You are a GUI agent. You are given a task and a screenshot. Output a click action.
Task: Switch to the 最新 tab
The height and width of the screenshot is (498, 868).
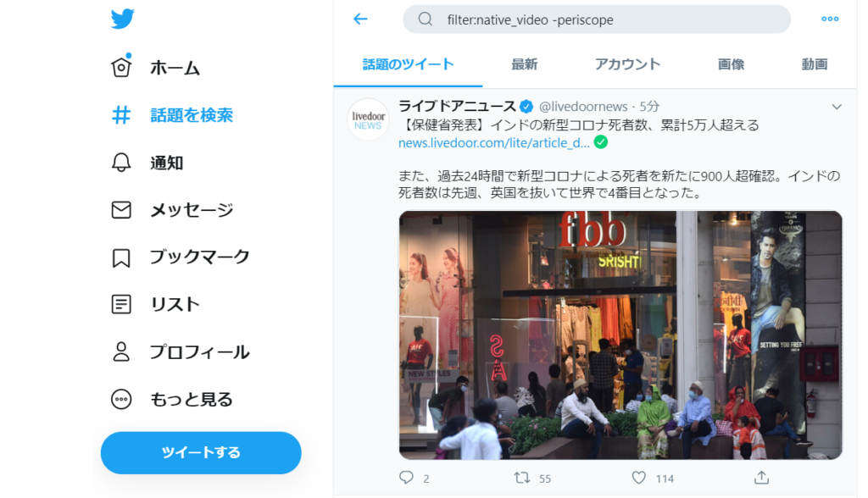coord(524,64)
